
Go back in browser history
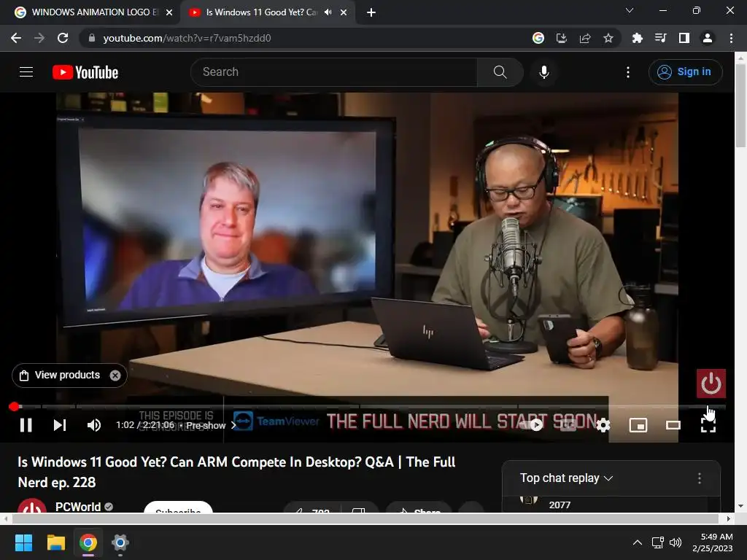pos(16,38)
